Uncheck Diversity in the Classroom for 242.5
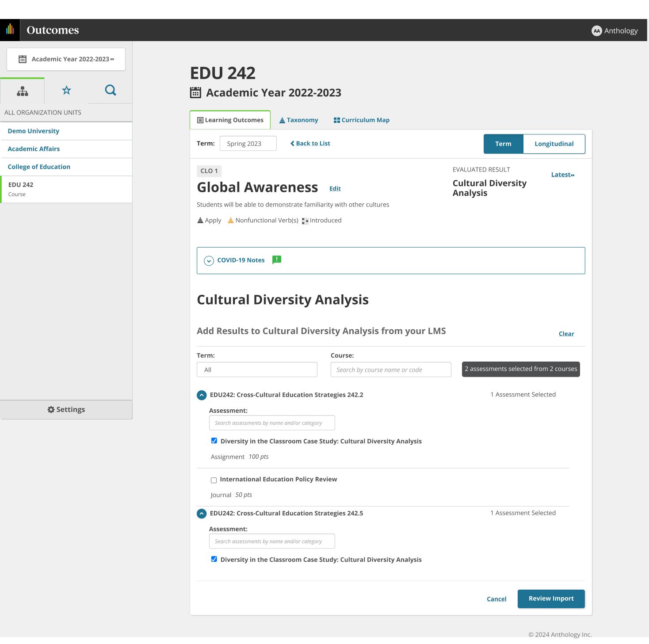The width and height of the screenshot is (649, 644). tap(214, 559)
